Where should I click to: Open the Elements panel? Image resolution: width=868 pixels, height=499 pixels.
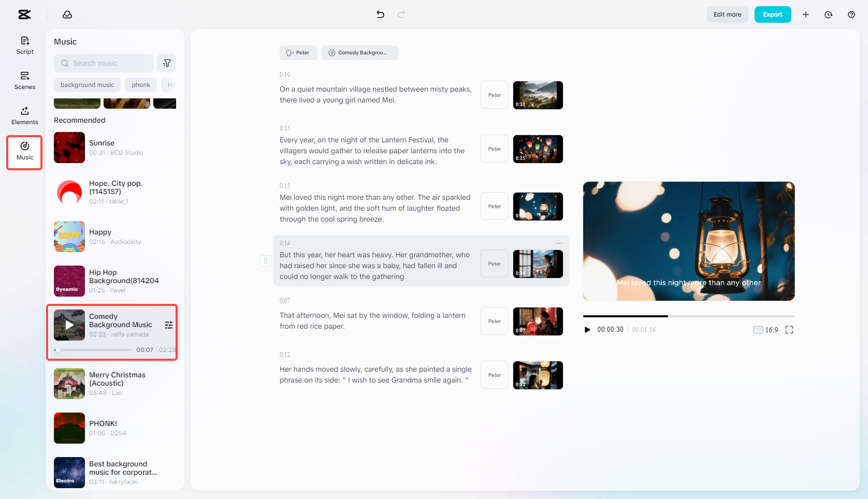tap(24, 115)
